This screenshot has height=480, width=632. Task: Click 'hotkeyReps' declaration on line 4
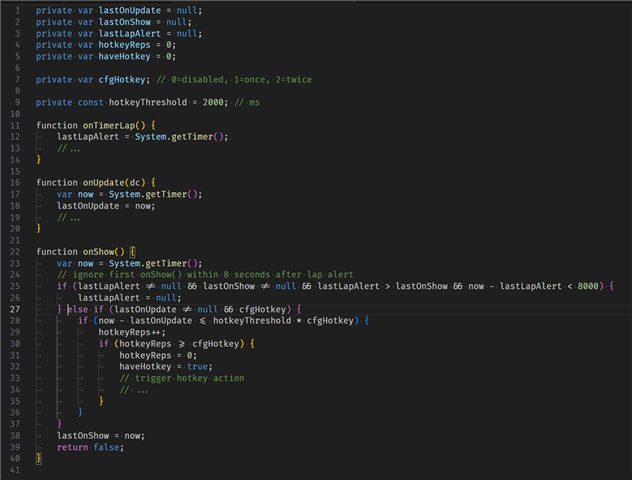click(125, 45)
